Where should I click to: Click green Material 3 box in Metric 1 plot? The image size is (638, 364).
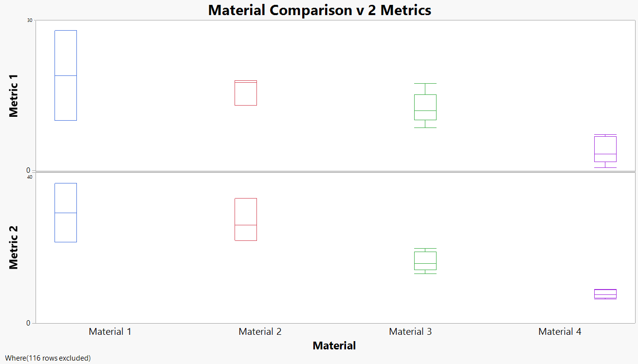click(x=425, y=107)
